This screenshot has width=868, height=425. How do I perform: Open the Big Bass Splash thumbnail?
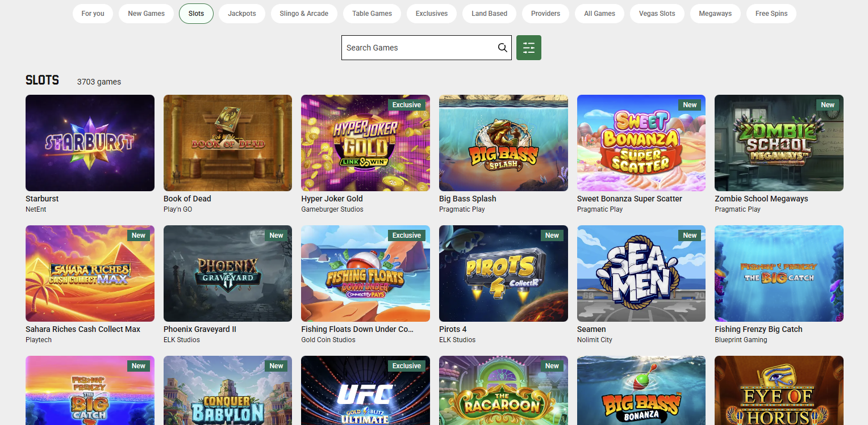[503, 143]
